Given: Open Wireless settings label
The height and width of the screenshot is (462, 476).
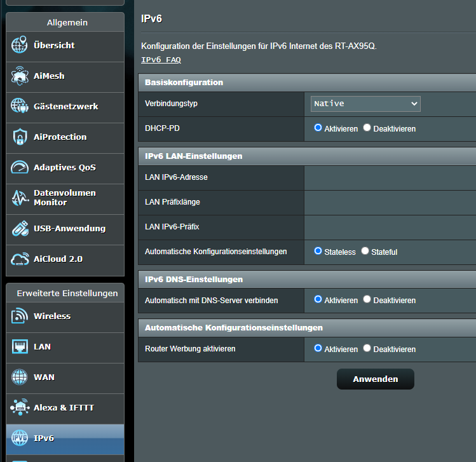Looking at the screenshot, I should point(52,316).
